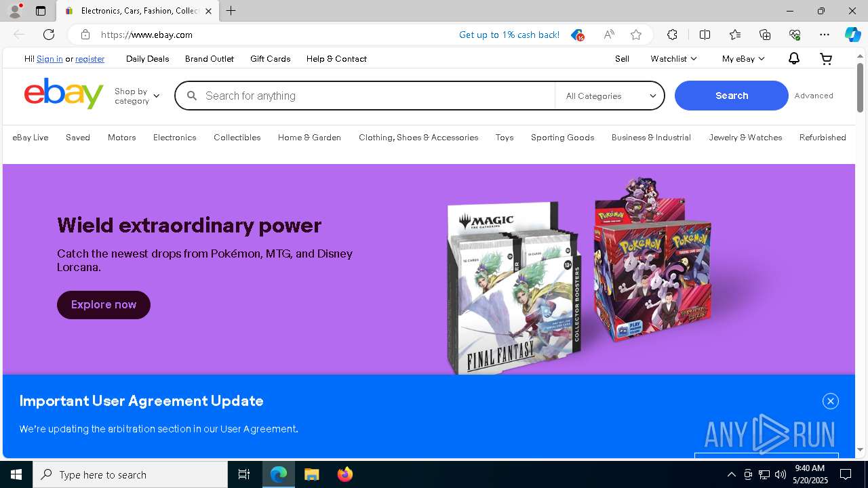Close the eBay browser tab
The height and width of the screenshot is (488, 868).
click(x=208, y=11)
